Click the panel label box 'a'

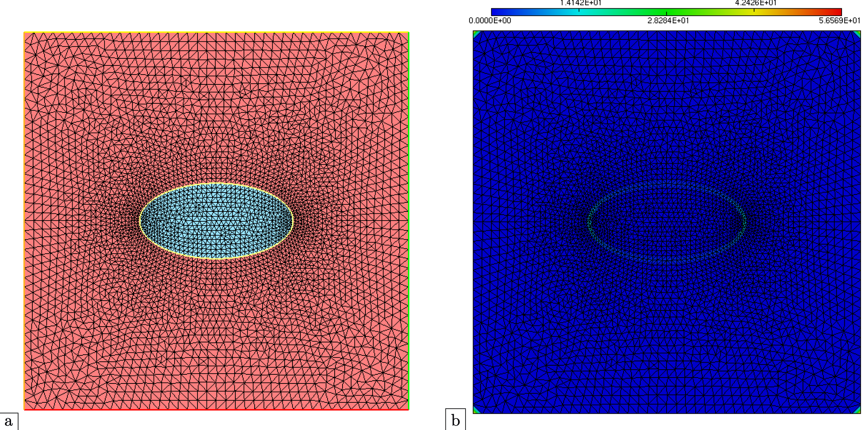[x=9, y=421]
